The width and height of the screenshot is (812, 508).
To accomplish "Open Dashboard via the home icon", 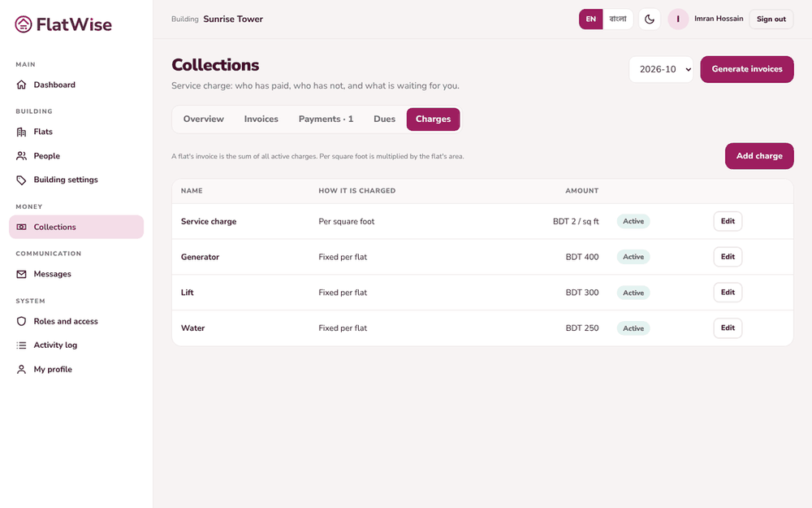I will [x=21, y=85].
